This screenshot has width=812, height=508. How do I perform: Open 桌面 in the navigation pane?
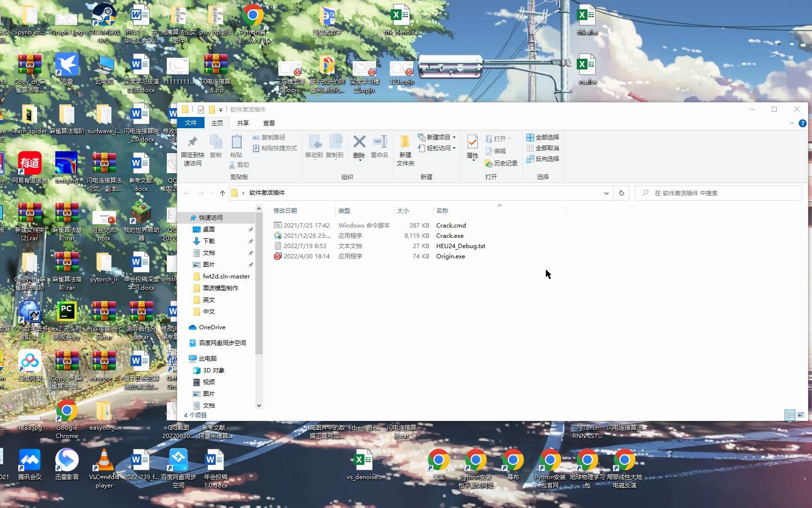209,230
